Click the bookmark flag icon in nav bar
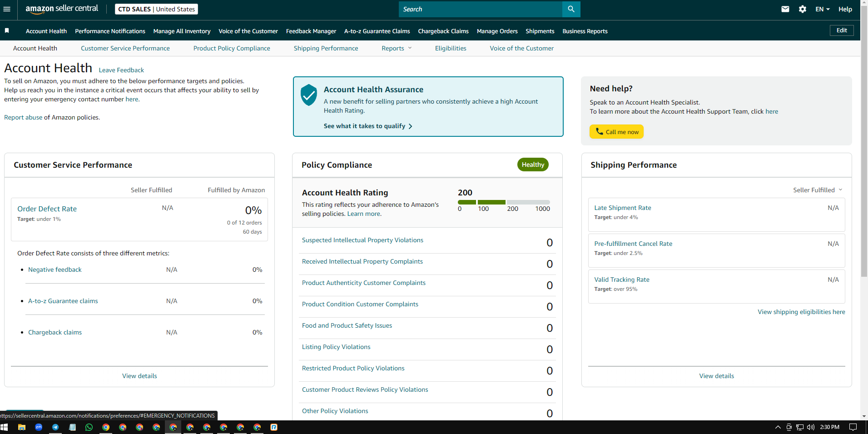Screen dimensions: 868x434 coord(7,30)
